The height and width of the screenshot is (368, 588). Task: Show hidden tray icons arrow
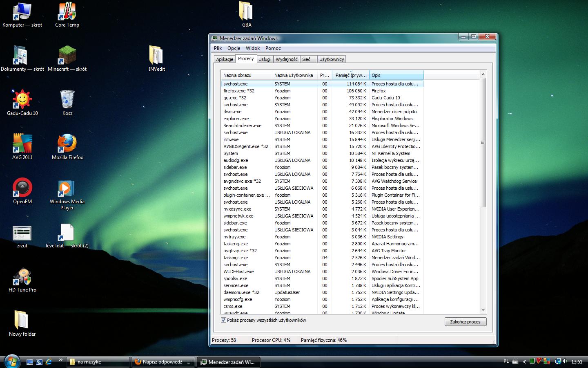[524, 361]
